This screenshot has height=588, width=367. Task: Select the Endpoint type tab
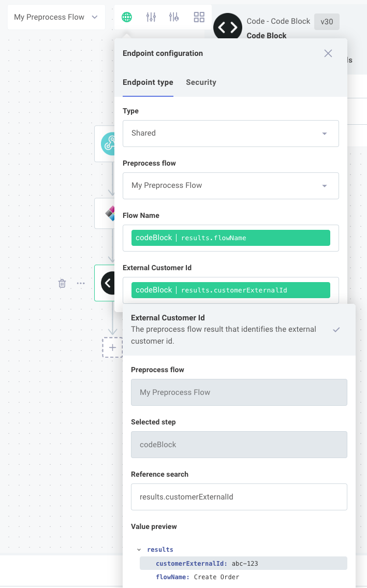pyautogui.click(x=148, y=82)
